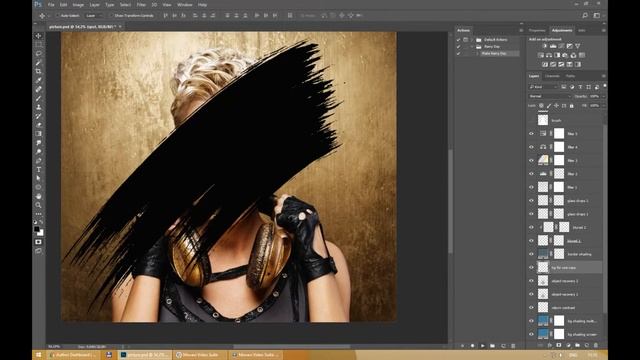Delete the selected layer with trash icon
This screenshot has width=640, height=360.
pyautogui.click(x=596, y=345)
